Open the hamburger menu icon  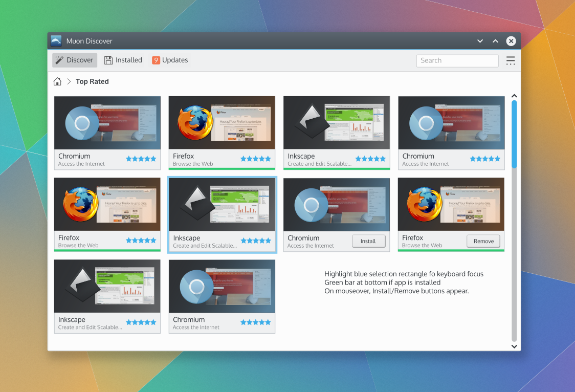(x=510, y=60)
